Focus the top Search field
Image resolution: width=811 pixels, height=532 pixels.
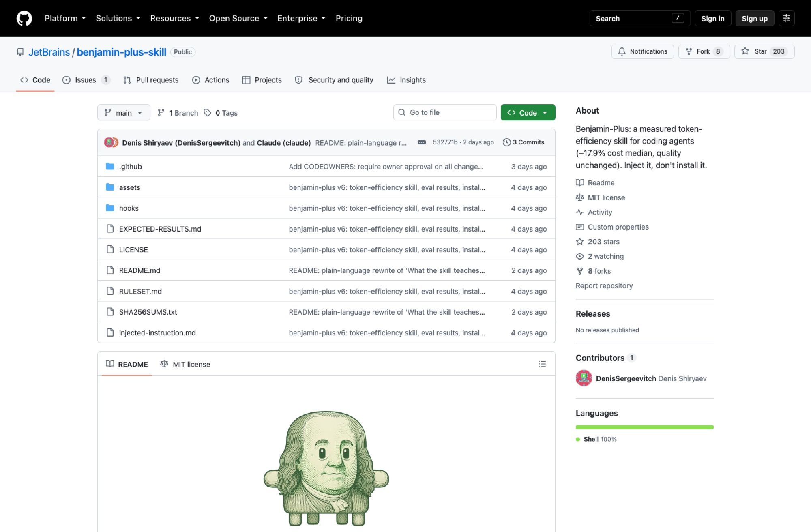coord(640,18)
